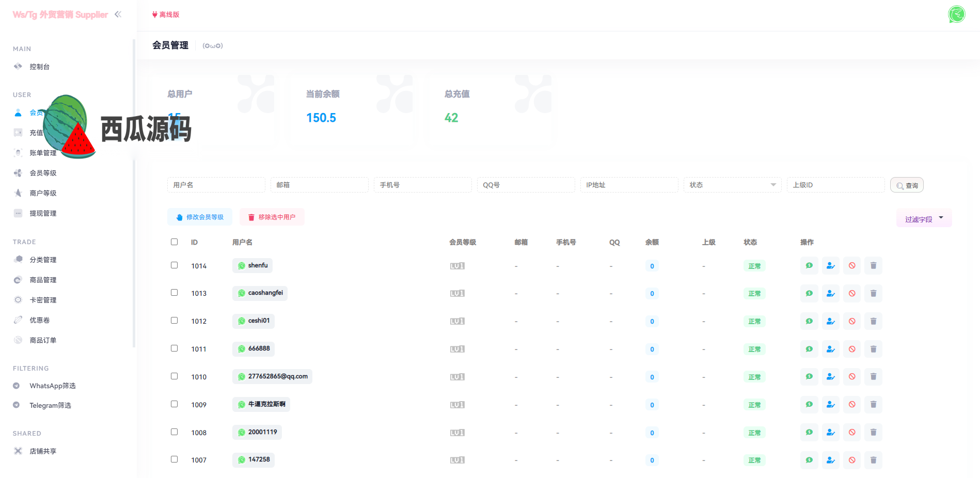Screen dimensions: 980x478
Task: Open 卡密管理 in the sidebar
Action: pyautogui.click(x=43, y=300)
